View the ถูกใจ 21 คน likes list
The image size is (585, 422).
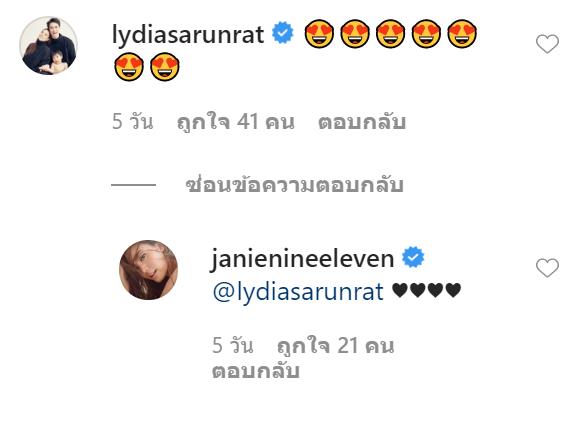336,346
